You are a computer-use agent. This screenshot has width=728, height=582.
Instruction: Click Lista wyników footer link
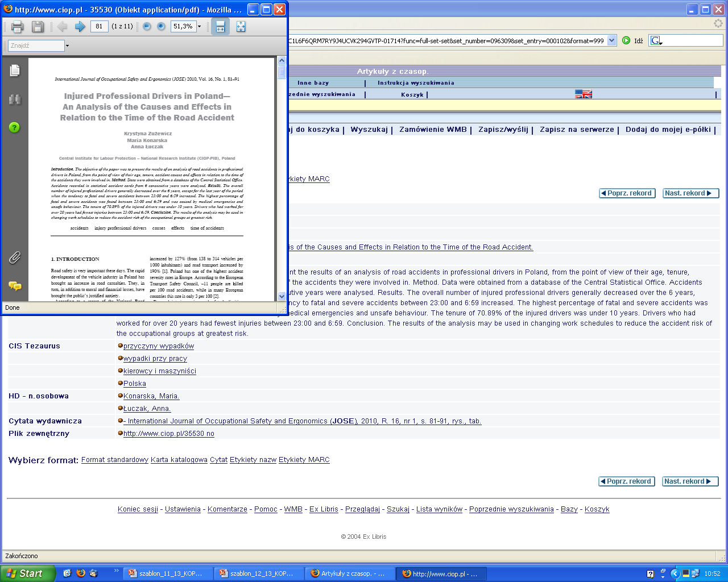pos(439,509)
